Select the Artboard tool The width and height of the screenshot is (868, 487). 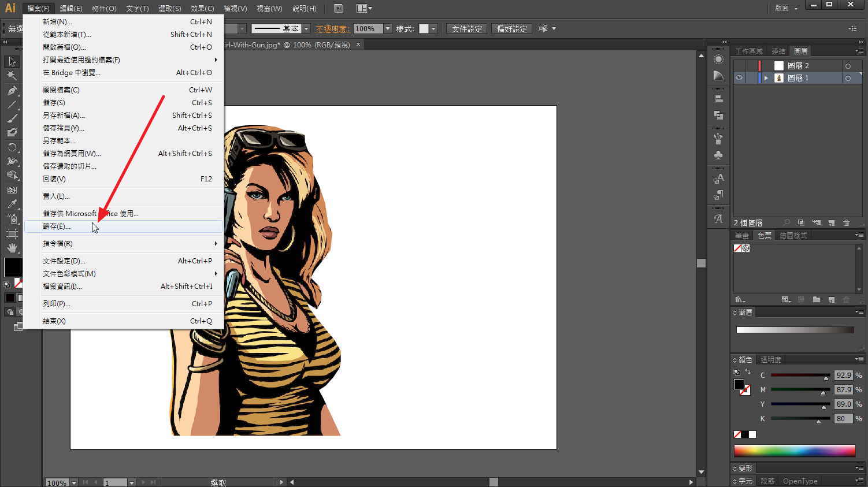point(12,233)
